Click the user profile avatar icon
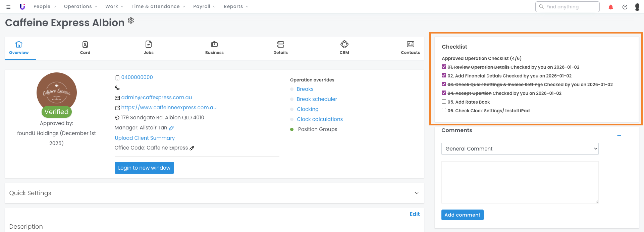 tap(637, 7)
